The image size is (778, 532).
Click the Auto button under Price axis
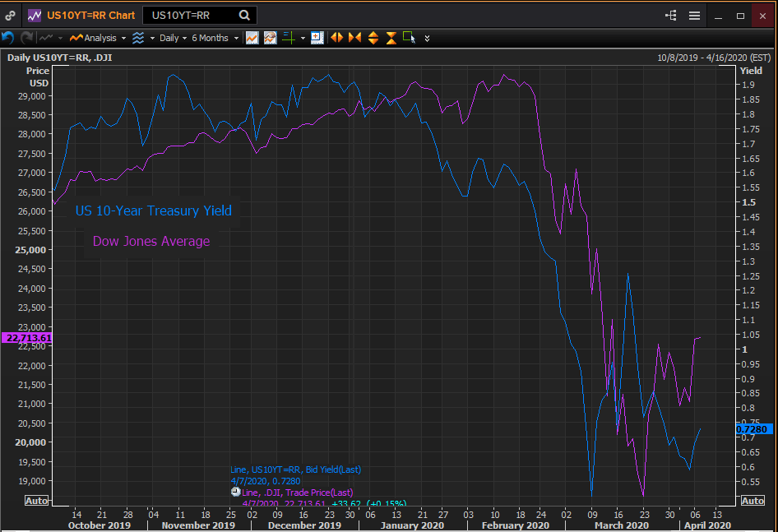click(37, 501)
